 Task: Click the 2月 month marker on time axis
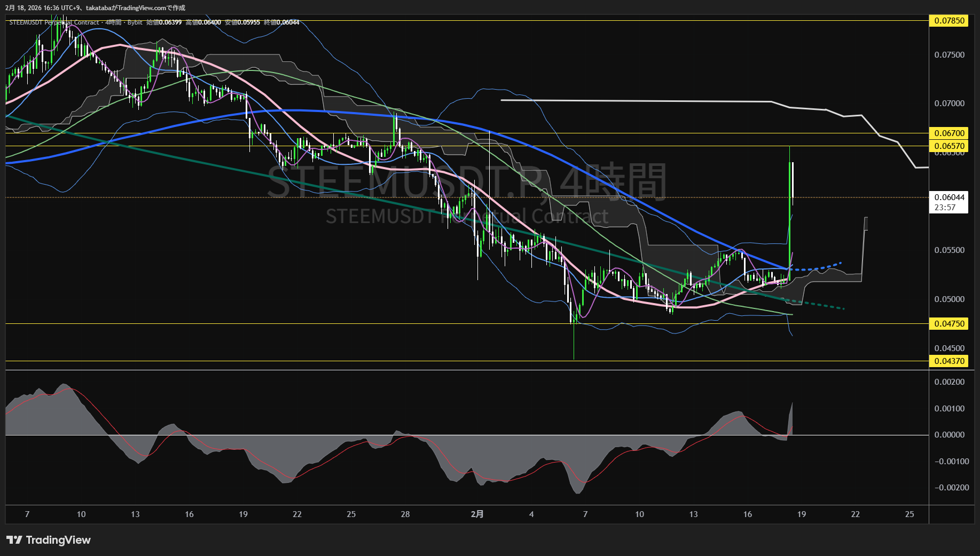477,514
